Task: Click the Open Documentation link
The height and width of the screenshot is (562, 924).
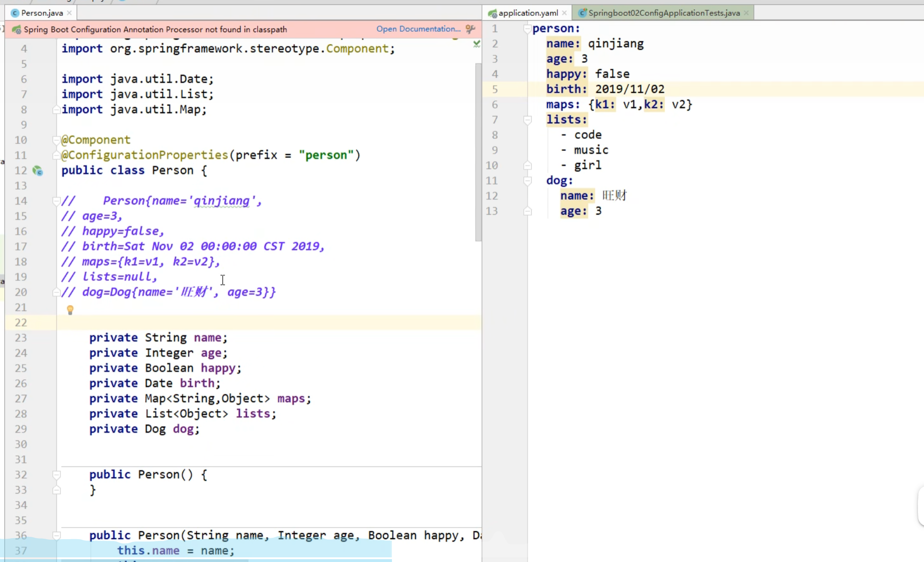Action: pyautogui.click(x=418, y=29)
